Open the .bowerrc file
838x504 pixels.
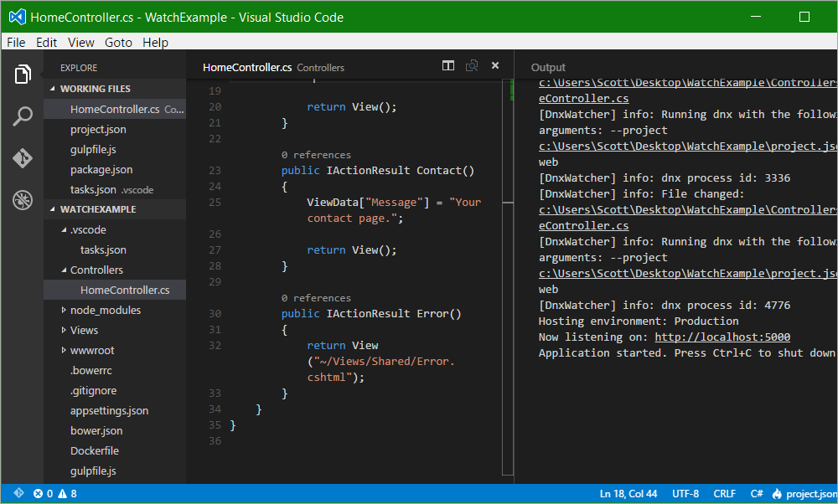(115, 371)
